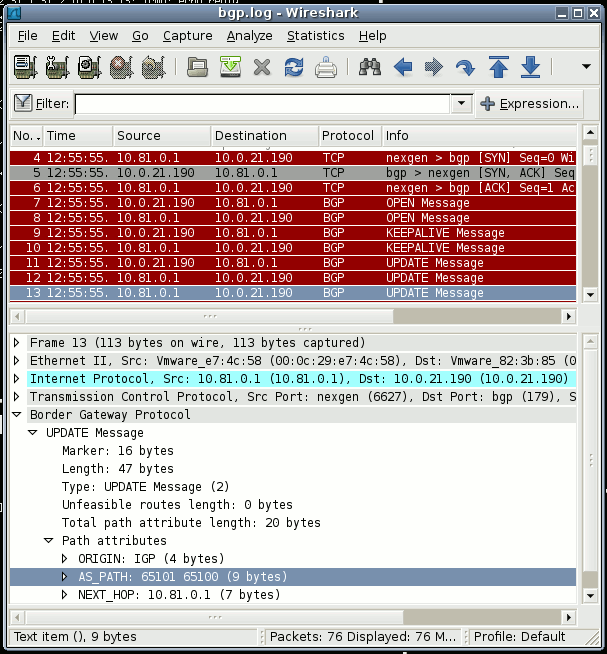Select the 'Length: 47 bytes' field
The image size is (607, 654).
[x=118, y=468]
